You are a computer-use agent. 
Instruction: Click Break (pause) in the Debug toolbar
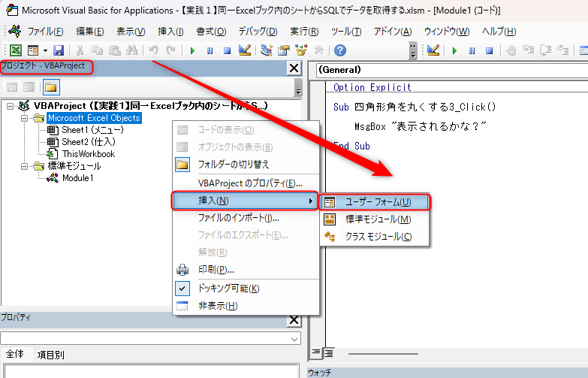click(472, 50)
